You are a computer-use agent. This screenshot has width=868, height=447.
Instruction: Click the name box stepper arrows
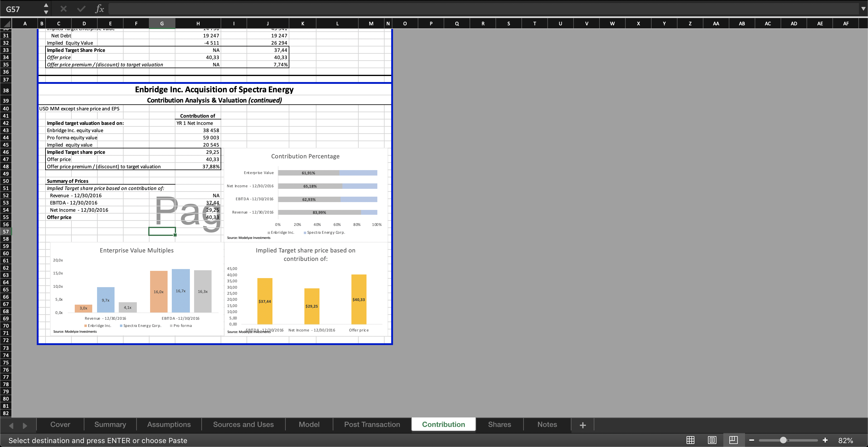pyautogui.click(x=46, y=9)
